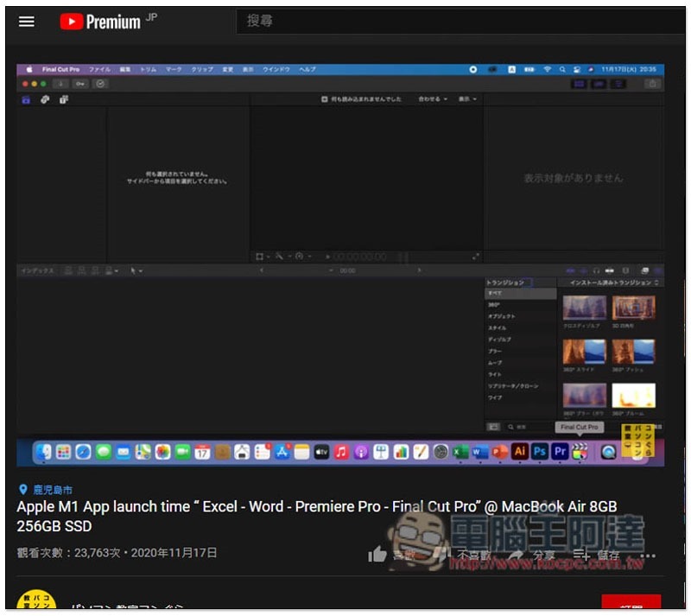Open the Final Cut Pro app menu
Viewport: 691px width, 616px height.
point(60,69)
